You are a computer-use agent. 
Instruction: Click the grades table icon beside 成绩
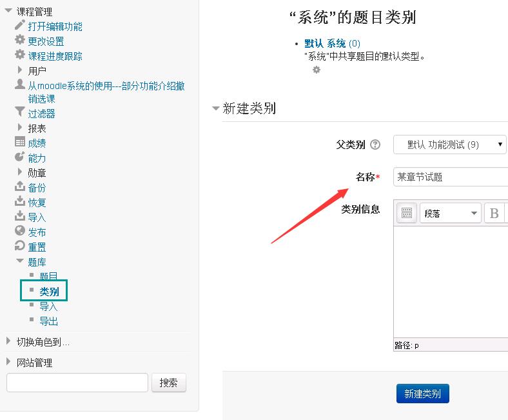coord(20,142)
